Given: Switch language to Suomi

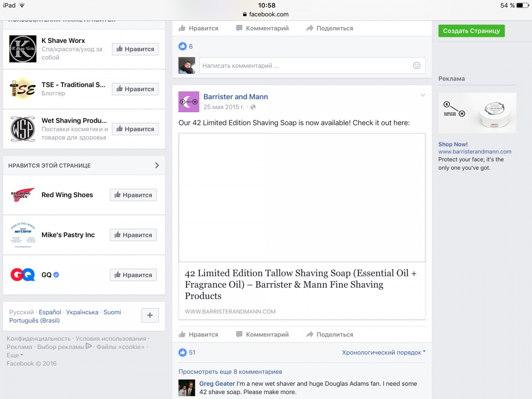Looking at the screenshot, I should click(112, 312).
